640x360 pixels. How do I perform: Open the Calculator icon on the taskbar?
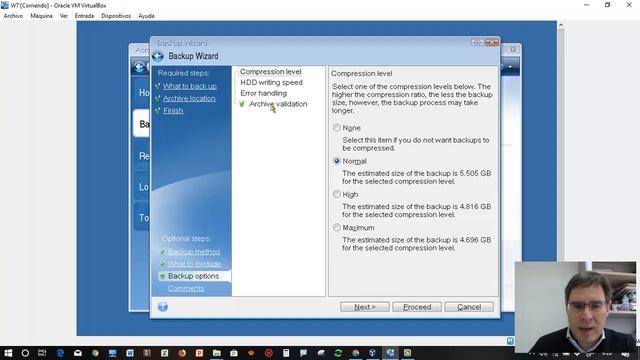(x=286, y=353)
